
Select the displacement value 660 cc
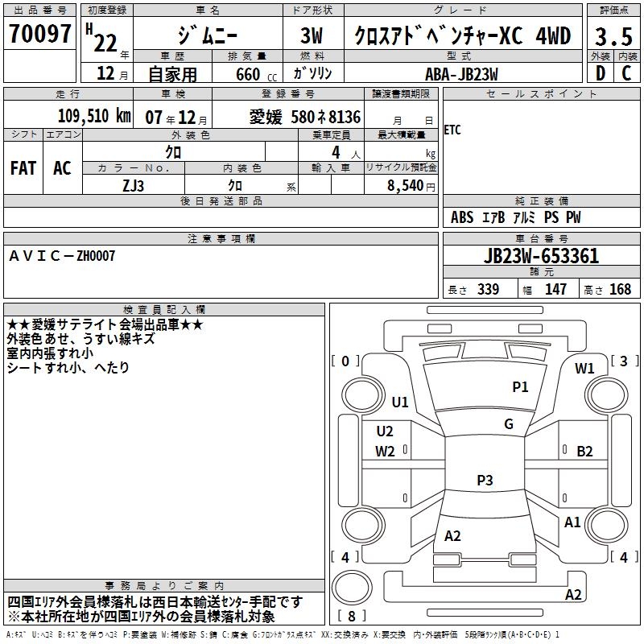[256, 75]
